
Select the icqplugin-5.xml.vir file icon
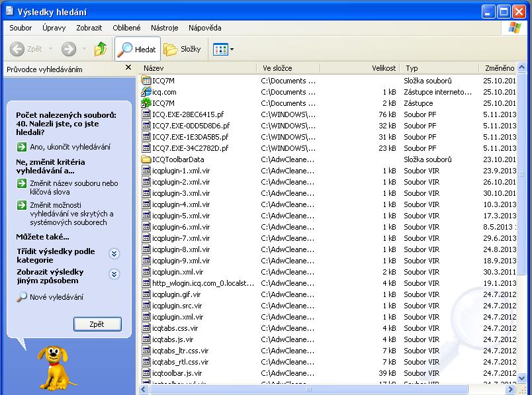click(x=146, y=216)
